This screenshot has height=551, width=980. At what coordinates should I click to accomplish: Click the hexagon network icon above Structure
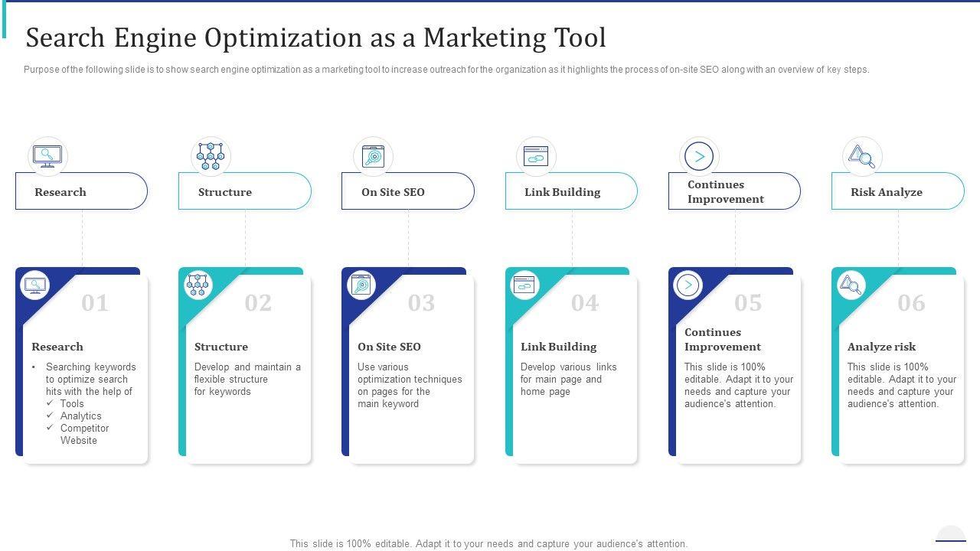tap(211, 156)
